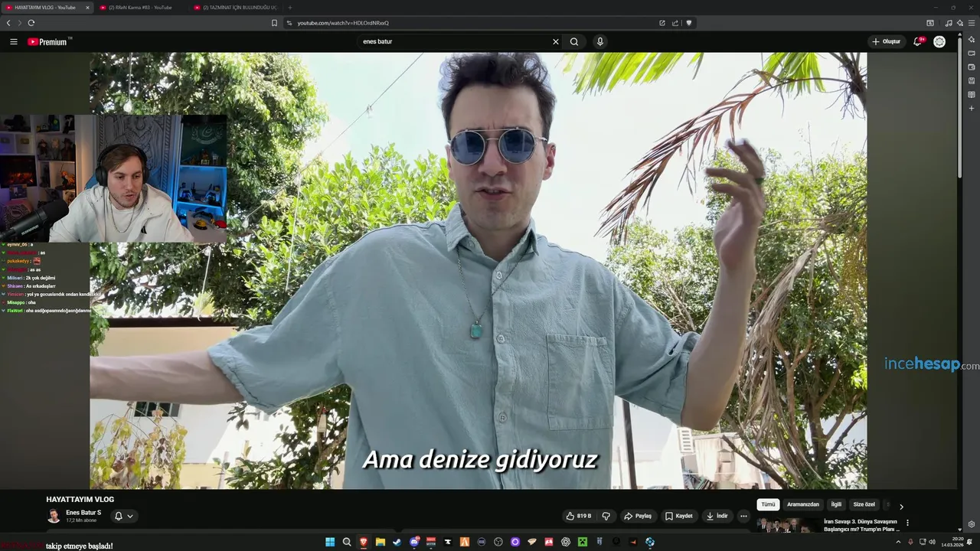Image resolution: width=980 pixels, height=551 pixels.
Task: Open Leo AI sparkle icon in toolbar
Action: [960, 23]
